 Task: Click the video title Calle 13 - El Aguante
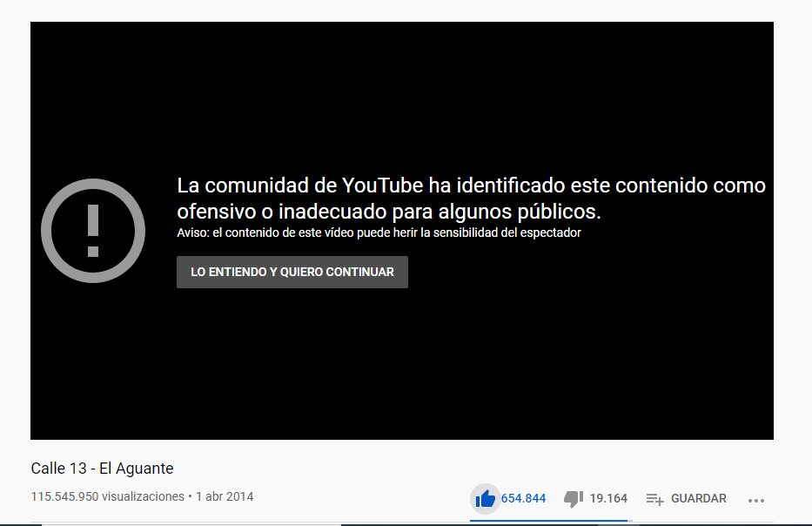click(x=102, y=469)
